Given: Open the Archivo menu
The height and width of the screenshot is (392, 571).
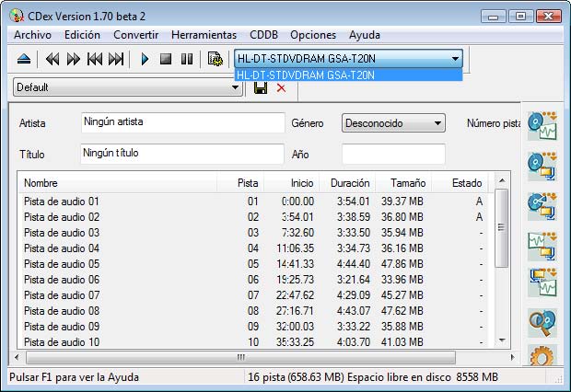Looking at the screenshot, I should [x=32, y=35].
